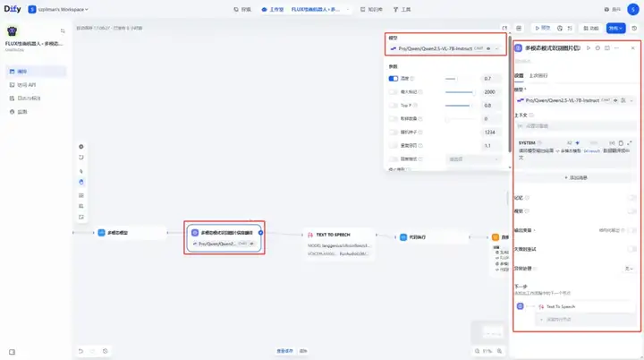Viewport: 644px width, 360px height.
Task: Select Orchestrate (编排) in the sidebar
Action: coord(36,71)
